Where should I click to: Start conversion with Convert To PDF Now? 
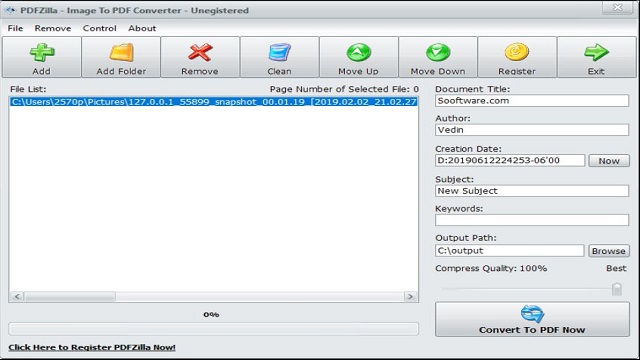(532, 319)
